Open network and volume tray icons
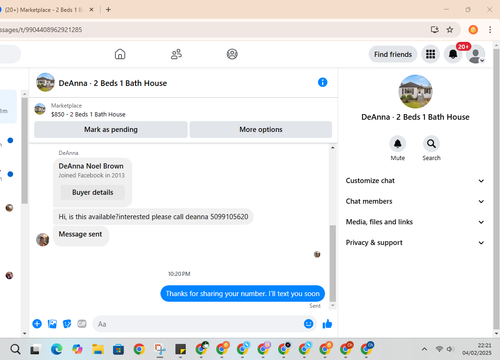 pos(444,349)
